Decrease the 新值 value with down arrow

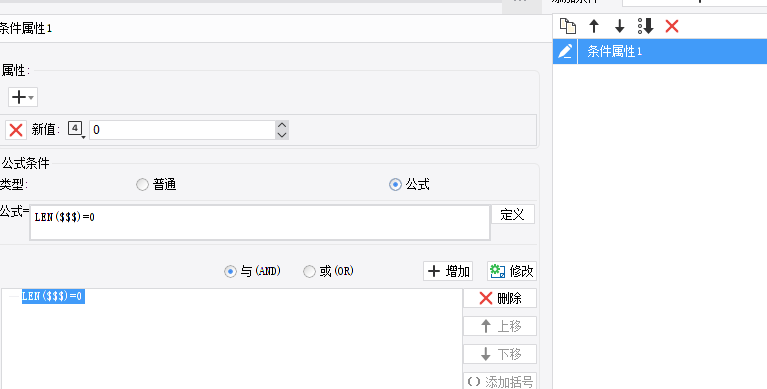[x=282, y=135]
